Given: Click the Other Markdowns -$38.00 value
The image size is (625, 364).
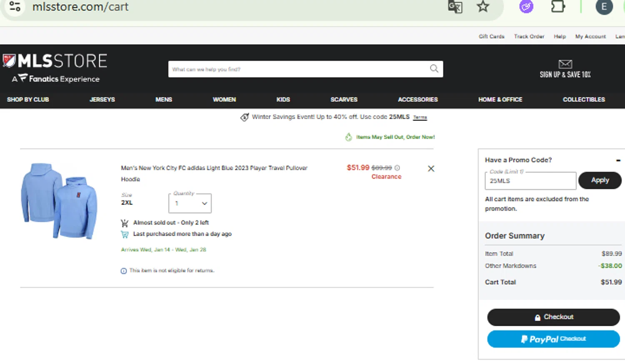Looking at the screenshot, I should 610,266.
